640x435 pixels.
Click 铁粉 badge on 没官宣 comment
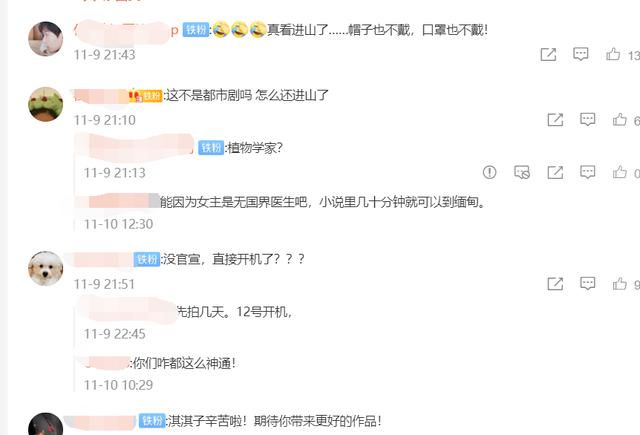[x=147, y=259]
